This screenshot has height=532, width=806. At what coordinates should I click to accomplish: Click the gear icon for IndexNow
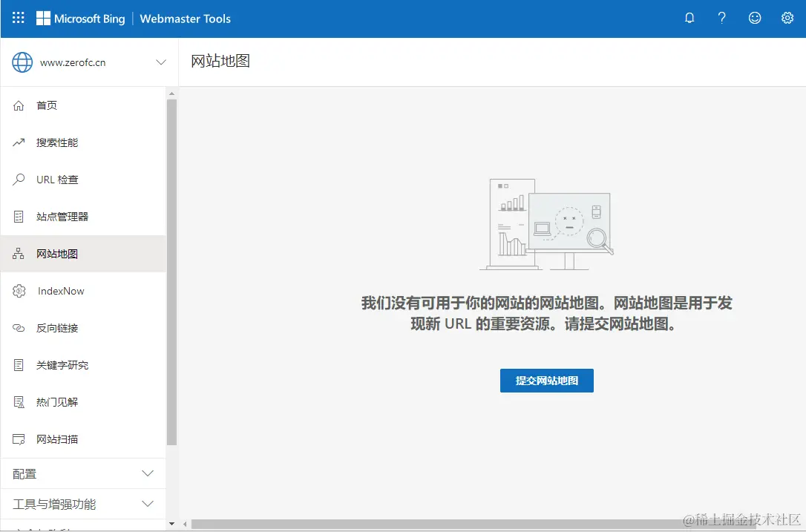tap(19, 291)
